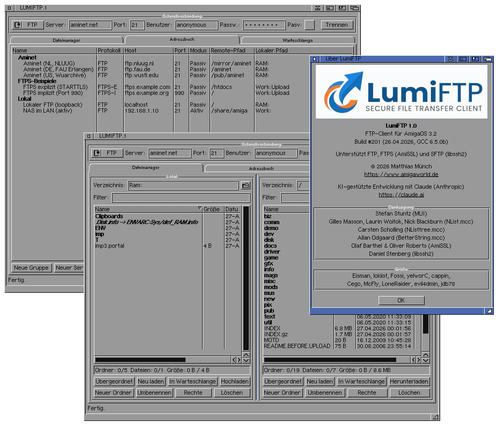The width and height of the screenshot is (504, 429).
Task: Select Dateimanager tab in front window
Action: (x=146, y=167)
